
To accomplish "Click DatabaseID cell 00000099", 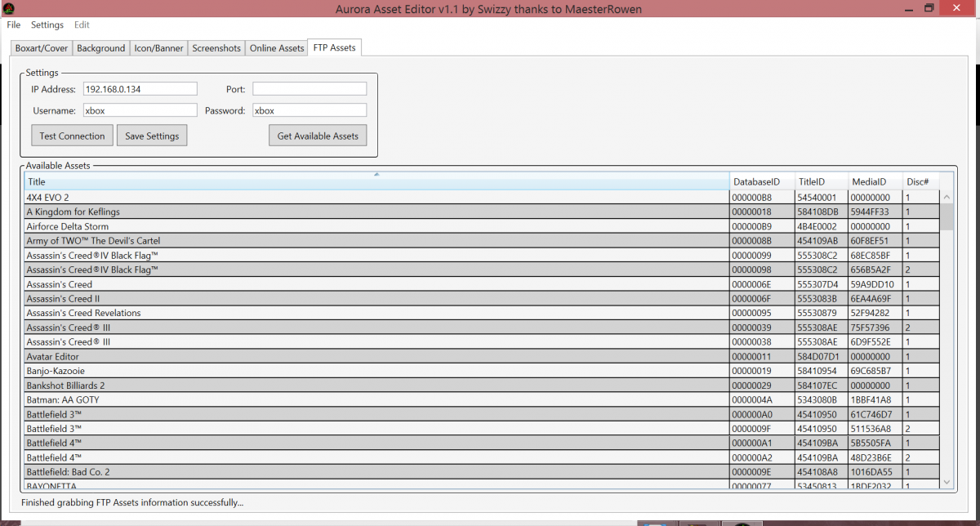I will point(762,256).
